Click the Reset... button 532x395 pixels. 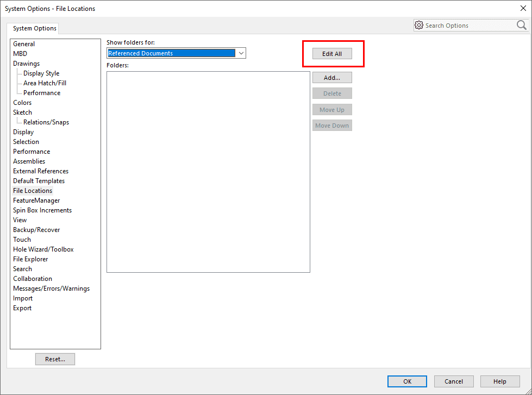coord(55,359)
